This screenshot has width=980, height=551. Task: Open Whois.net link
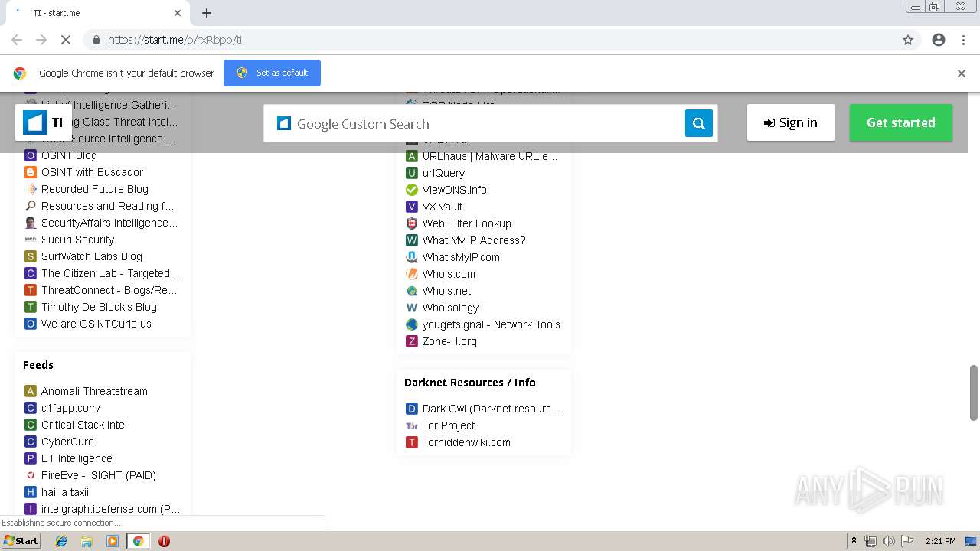(446, 291)
